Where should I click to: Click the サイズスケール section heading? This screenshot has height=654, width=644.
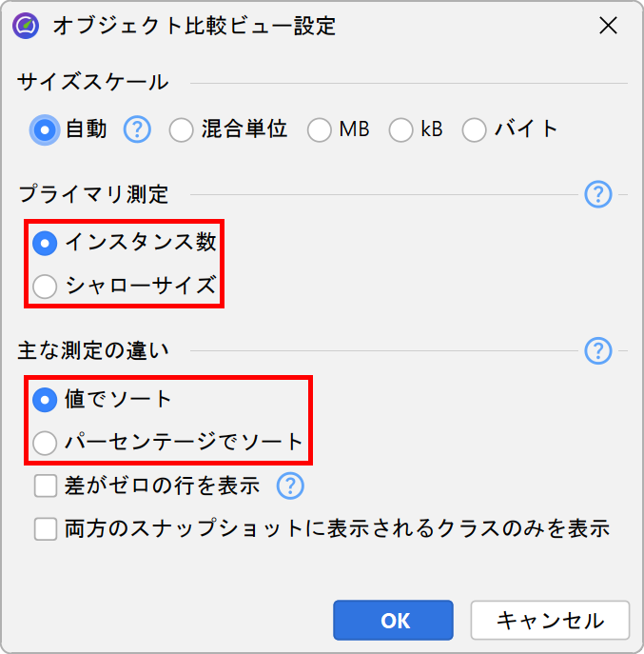93,83
